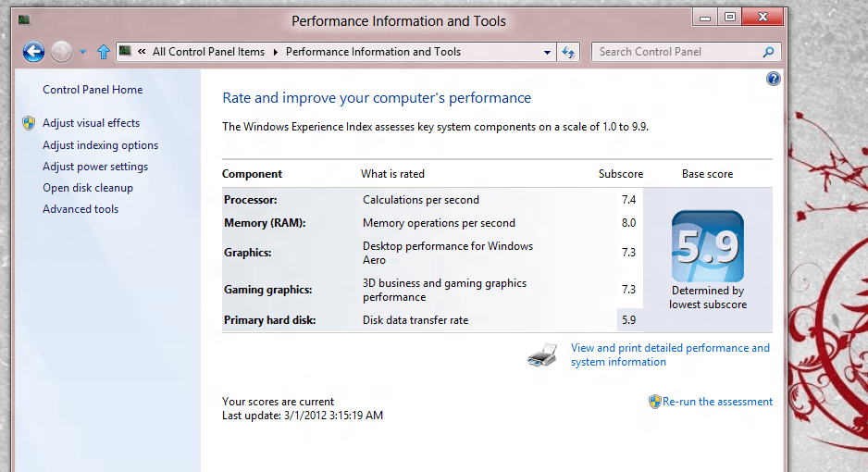Open the double-chevron breadcrumb overflow menu
This screenshot has width=868, height=472.
[142, 52]
